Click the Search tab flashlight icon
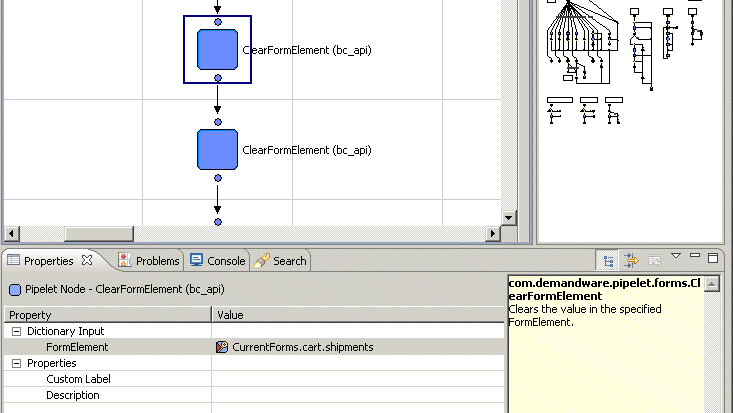733x413 pixels. point(262,261)
